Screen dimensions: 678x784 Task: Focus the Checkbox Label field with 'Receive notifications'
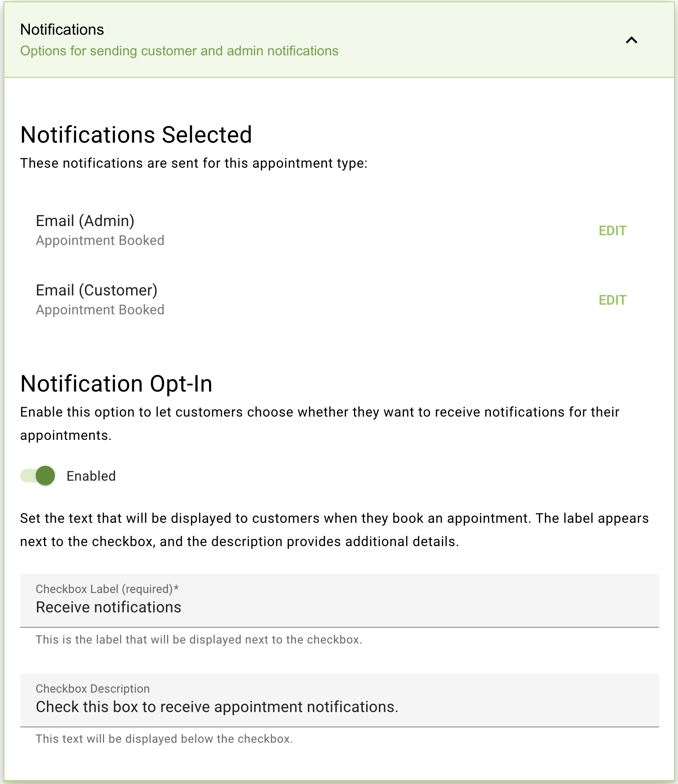(339, 601)
